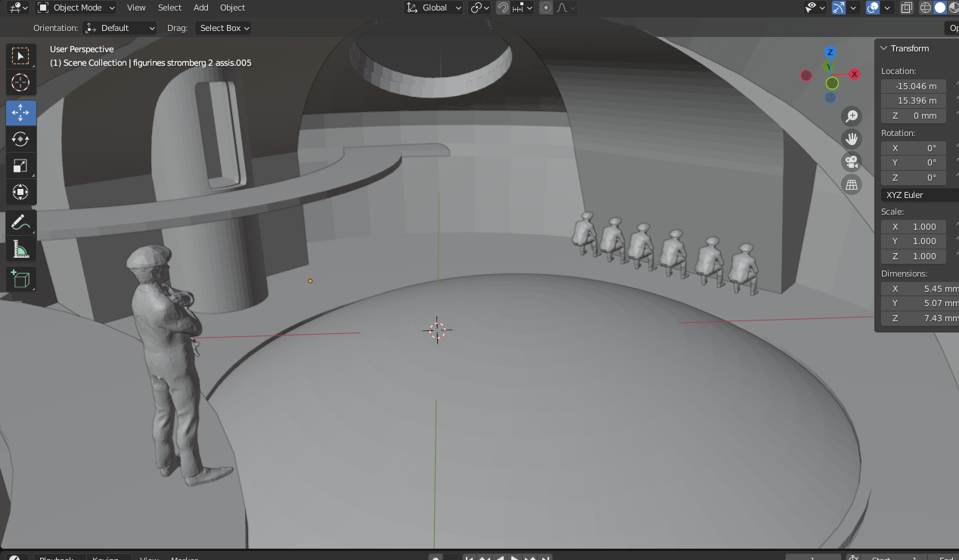
Task: Click the Pan view hand icon
Action: click(852, 139)
